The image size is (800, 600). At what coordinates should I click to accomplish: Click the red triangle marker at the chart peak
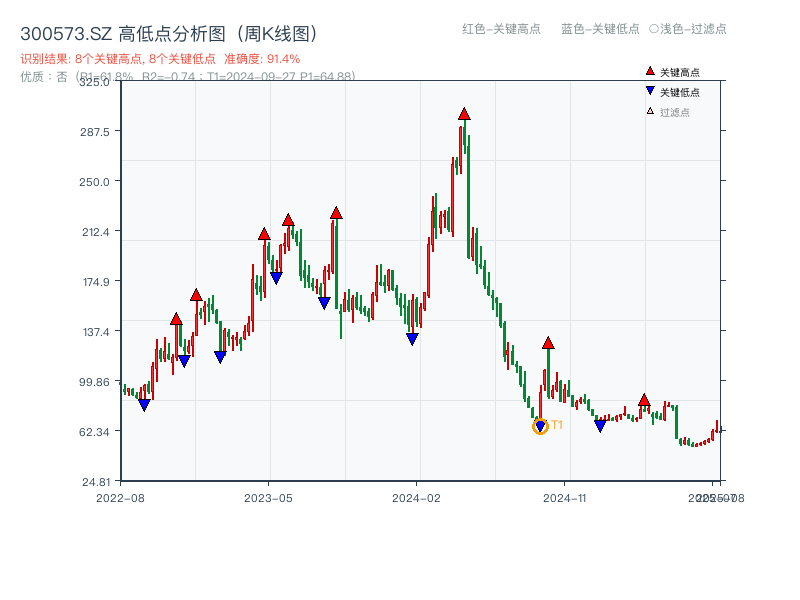coord(464,114)
